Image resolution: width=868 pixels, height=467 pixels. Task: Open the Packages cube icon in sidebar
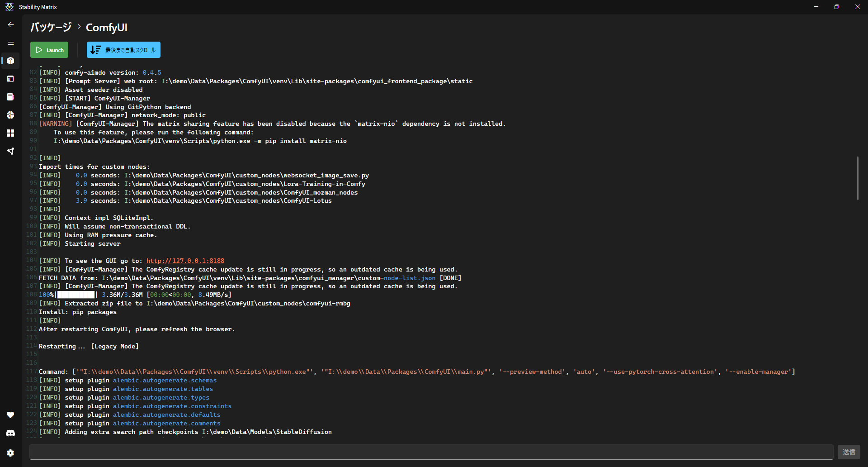(10, 61)
